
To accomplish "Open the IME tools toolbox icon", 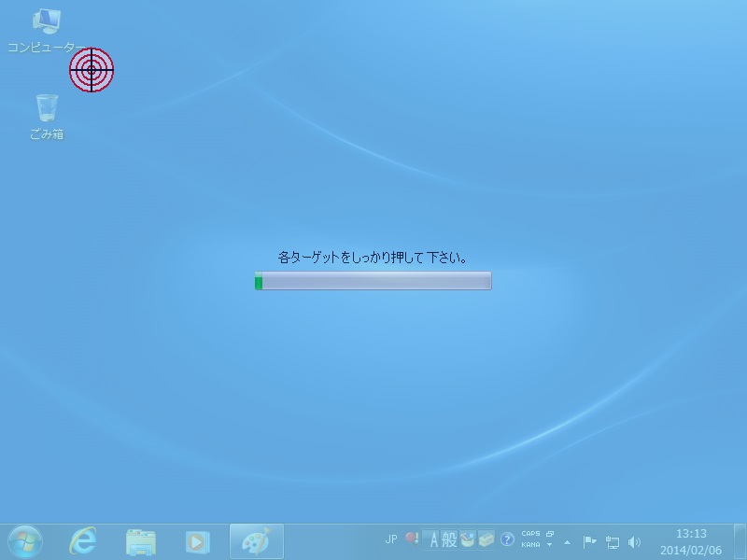I will (486, 539).
